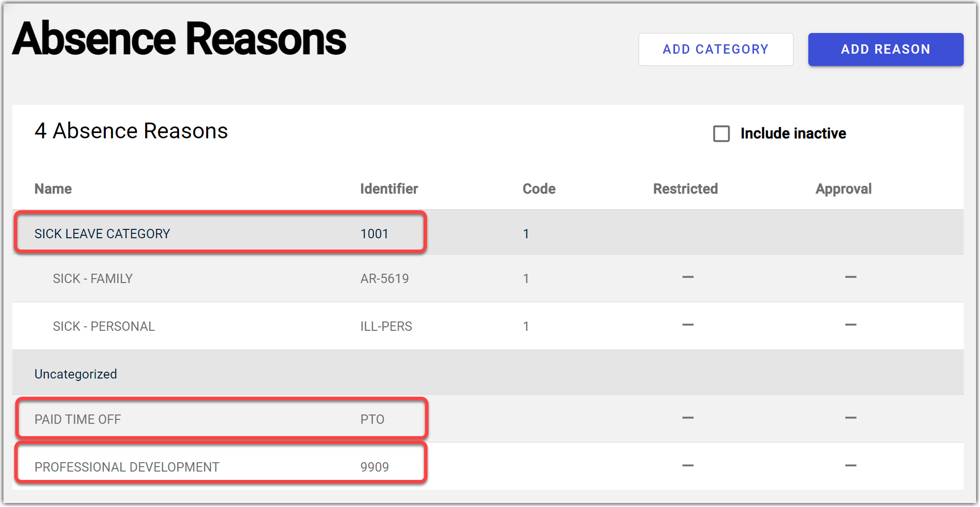Open the Sick Leave Category row
This screenshot has width=980, height=507.
coord(102,233)
